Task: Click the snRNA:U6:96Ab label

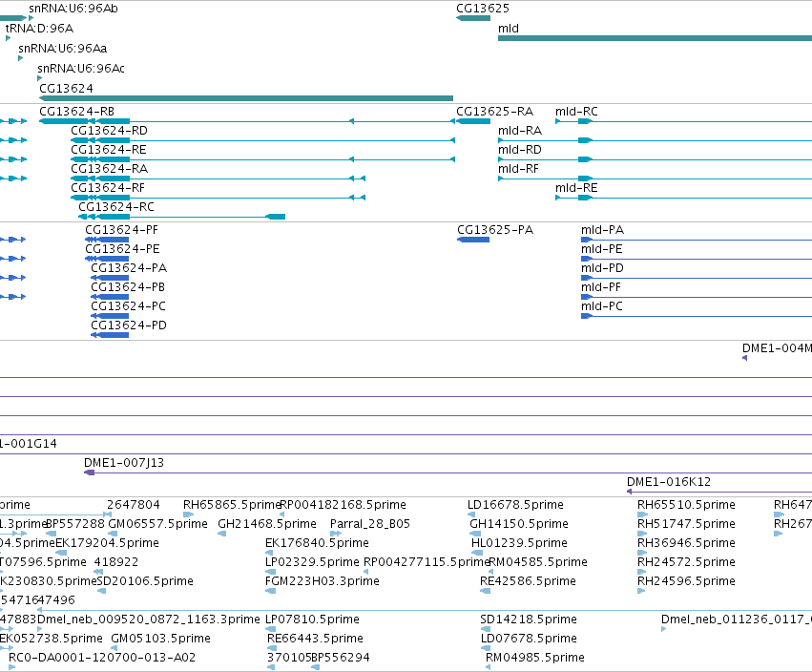Action: tap(73, 9)
